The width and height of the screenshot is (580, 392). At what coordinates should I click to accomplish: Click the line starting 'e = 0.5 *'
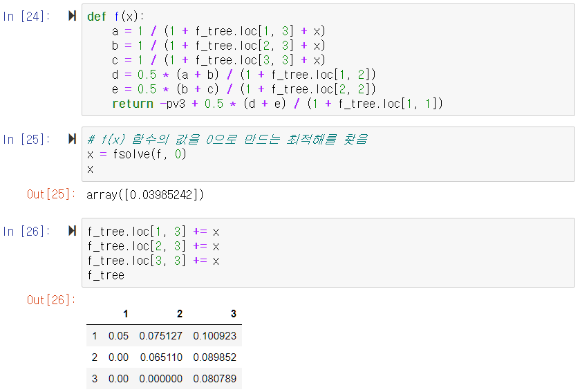[x=244, y=89]
